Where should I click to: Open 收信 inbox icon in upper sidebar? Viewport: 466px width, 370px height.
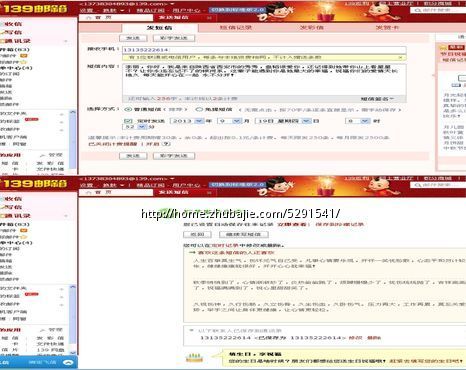click(2, 24)
